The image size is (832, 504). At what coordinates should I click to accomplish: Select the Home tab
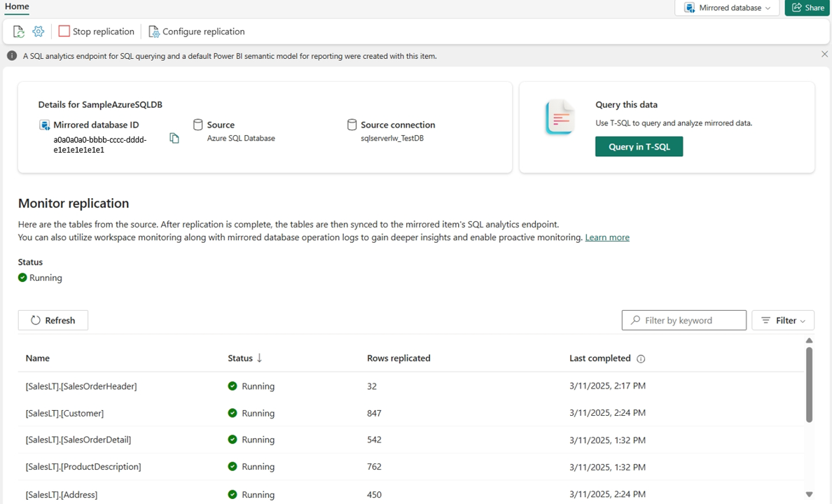17,6
